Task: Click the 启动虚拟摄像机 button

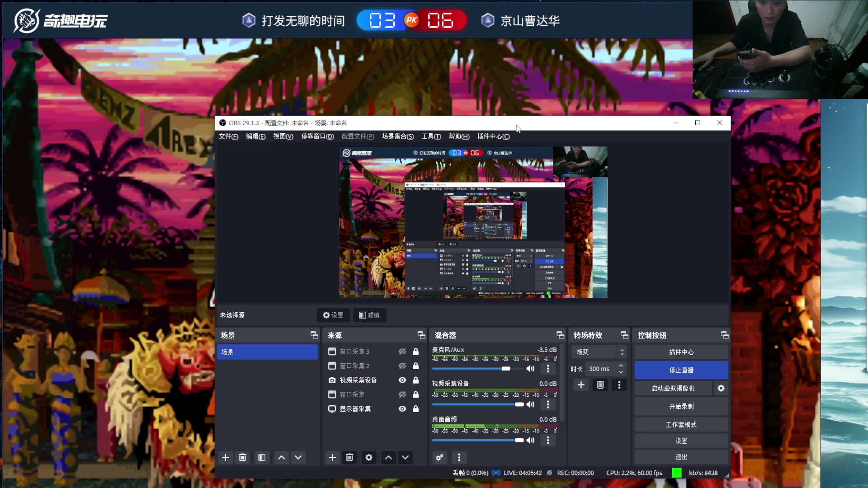Action: pos(673,388)
